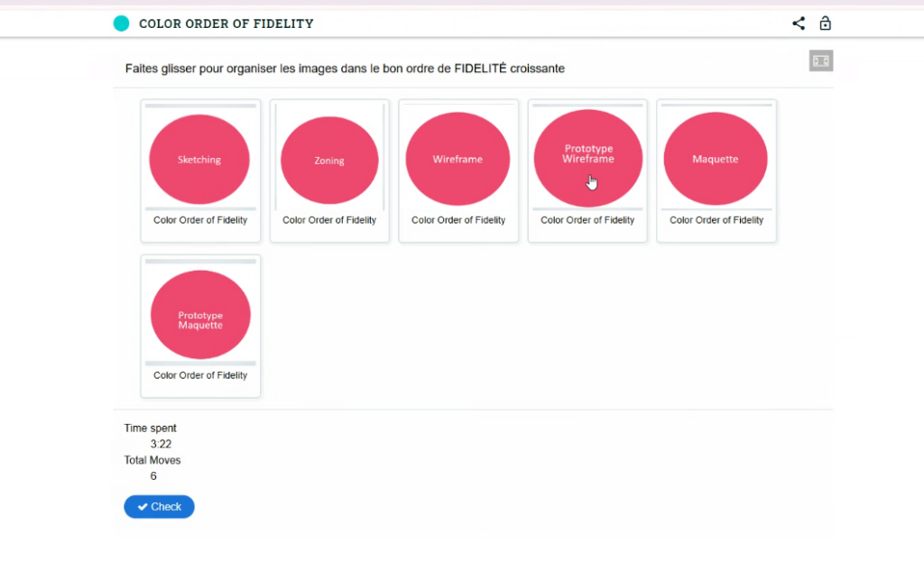Click the caption under Prototype Maquette card
Image resolution: width=924 pixels, height=581 pixels.
coord(200,375)
